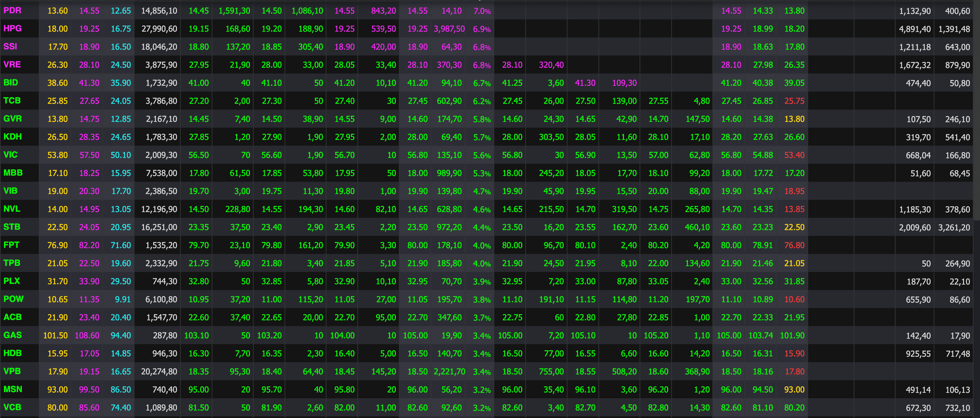Open the BID stock row symbol

coord(11,82)
